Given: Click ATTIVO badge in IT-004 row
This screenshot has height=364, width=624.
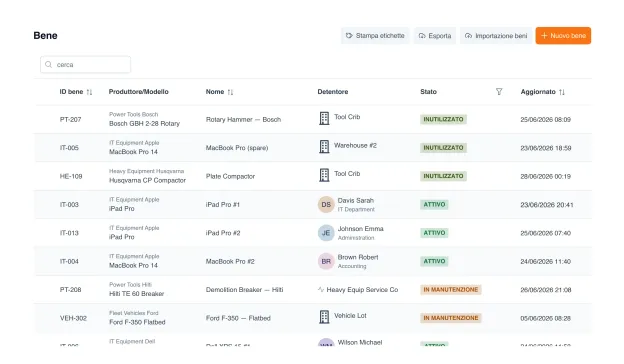Looking at the screenshot, I should 434,261.
